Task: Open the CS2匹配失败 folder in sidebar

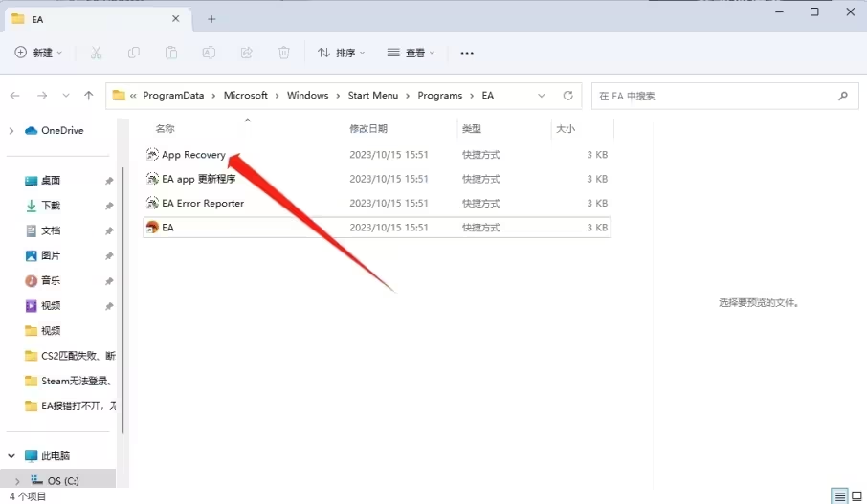Action: [70, 356]
